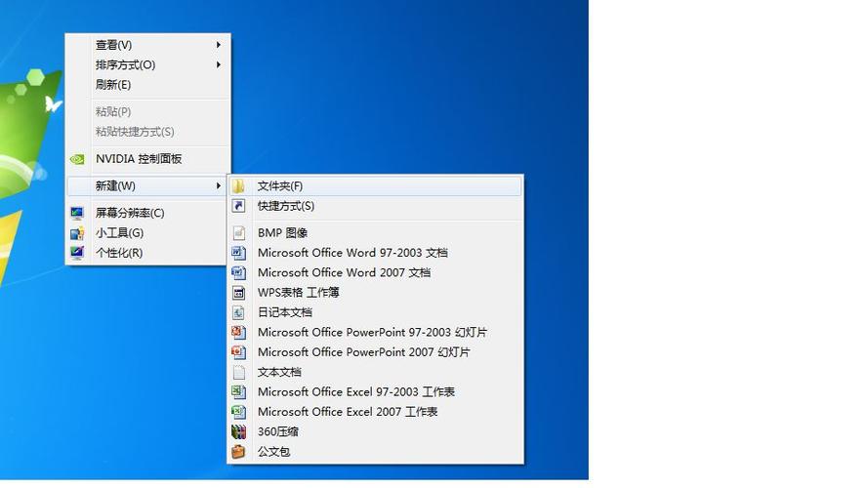The image size is (868, 488).
Task: Create a new 文本文档
Action: tap(375, 373)
